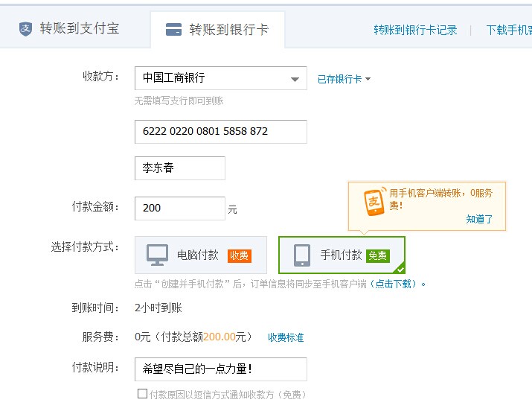Enable SMS notification checkbox for payee

[142, 394]
